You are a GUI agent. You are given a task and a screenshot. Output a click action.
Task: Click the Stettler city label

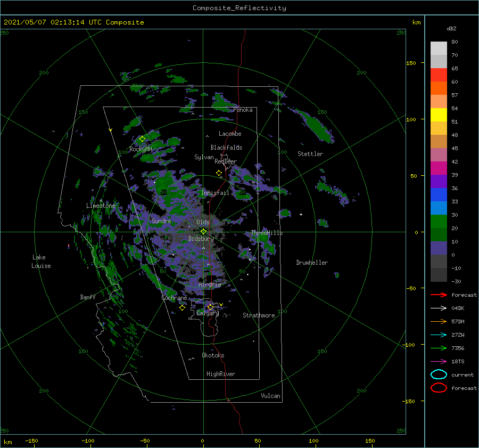pyautogui.click(x=310, y=154)
